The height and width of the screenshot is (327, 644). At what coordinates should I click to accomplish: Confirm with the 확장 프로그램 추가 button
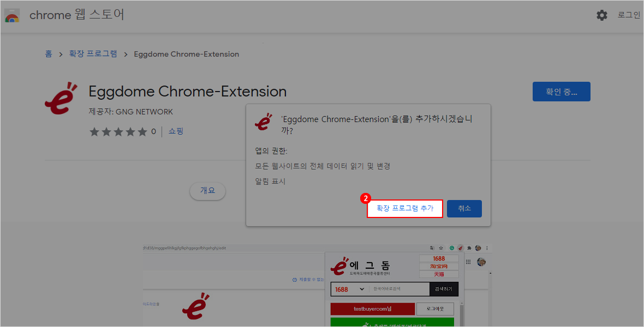coord(404,209)
